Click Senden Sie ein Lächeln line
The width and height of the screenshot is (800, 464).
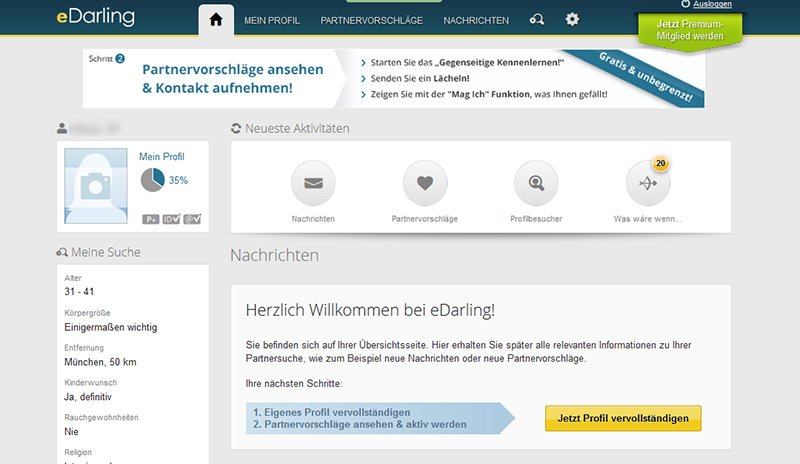[x=420, y=79]
